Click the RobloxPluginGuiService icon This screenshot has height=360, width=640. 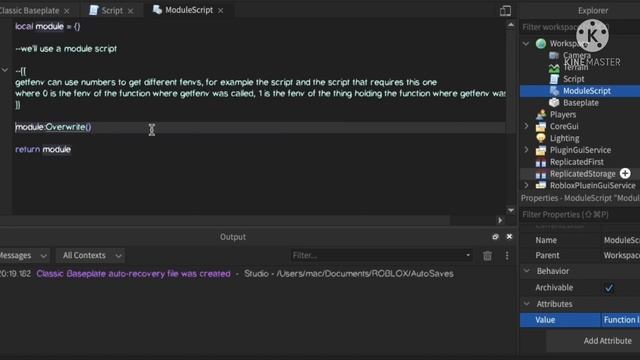pyautogui.click(x=541, y=185)
